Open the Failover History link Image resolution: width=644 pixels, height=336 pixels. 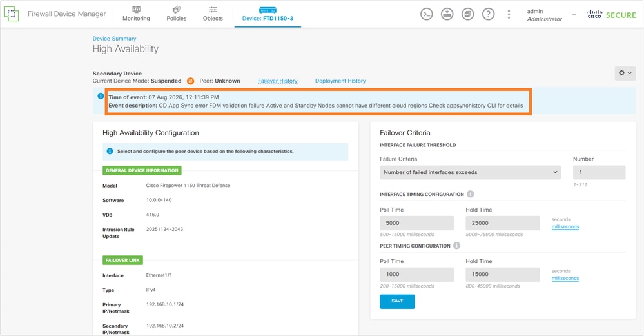coord(278,81)
